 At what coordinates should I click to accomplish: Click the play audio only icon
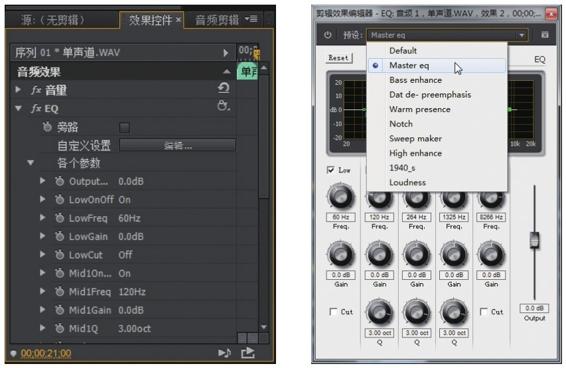[x=224, y=353]
